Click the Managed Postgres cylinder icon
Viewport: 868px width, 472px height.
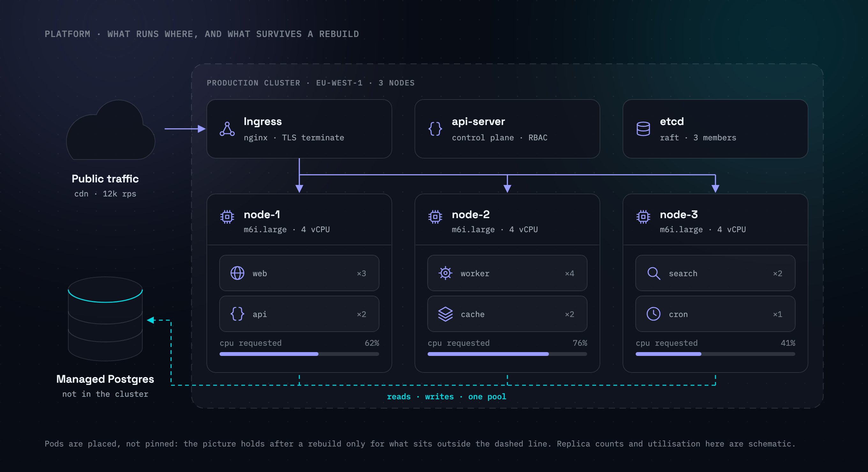(105, 319)
